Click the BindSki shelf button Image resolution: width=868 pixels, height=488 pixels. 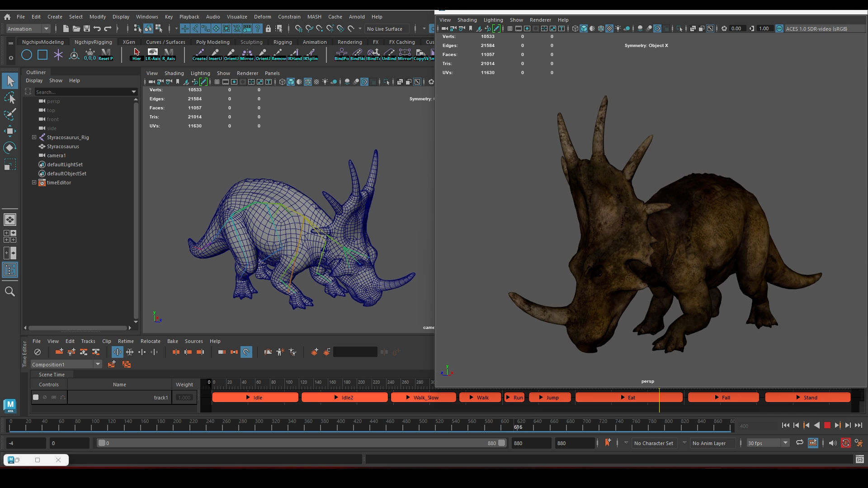pos(357,55)
